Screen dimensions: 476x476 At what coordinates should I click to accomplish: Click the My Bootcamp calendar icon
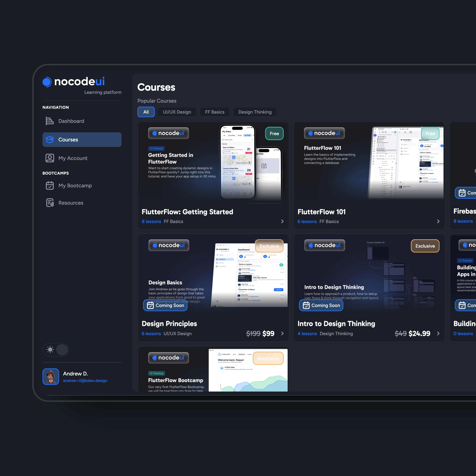(x=50, y=186)
